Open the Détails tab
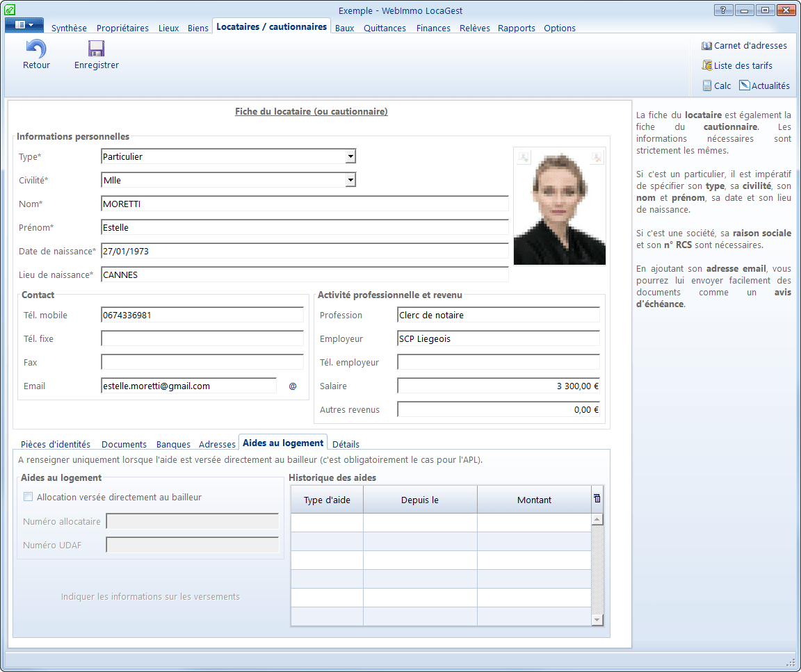Viewport: 801px width, 672px height. pos(346,444)
